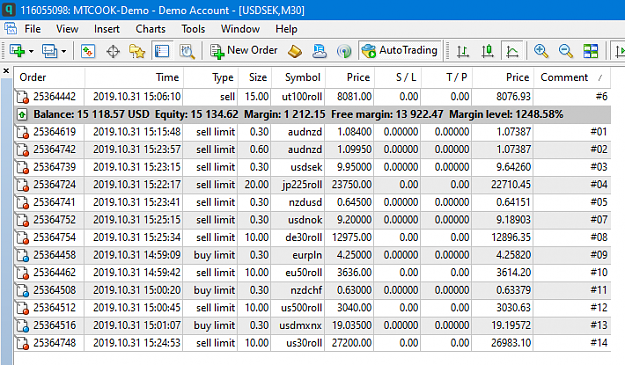Image resolution: width=625 pixels, height=365 pixels.
Task: Open the Market Watch window icon
Action: pos(88,51)
